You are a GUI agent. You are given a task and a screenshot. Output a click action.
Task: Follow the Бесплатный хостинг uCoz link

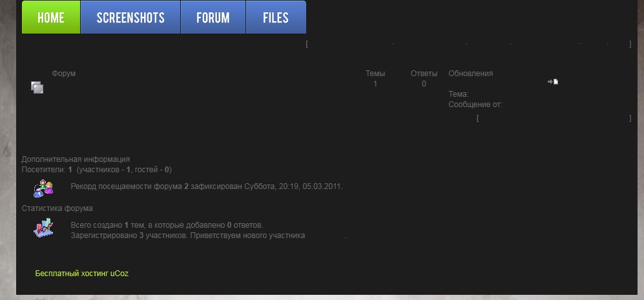(x=82, y=274)
